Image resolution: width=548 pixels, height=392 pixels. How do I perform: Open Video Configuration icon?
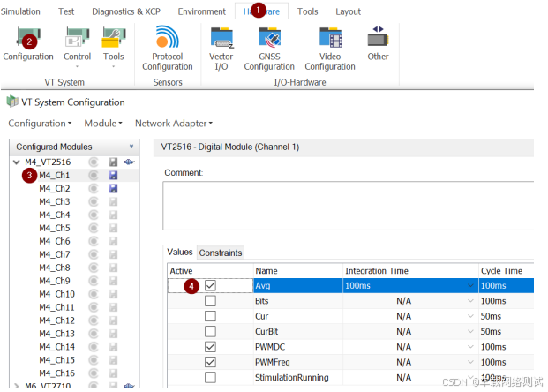pos(330,38)
